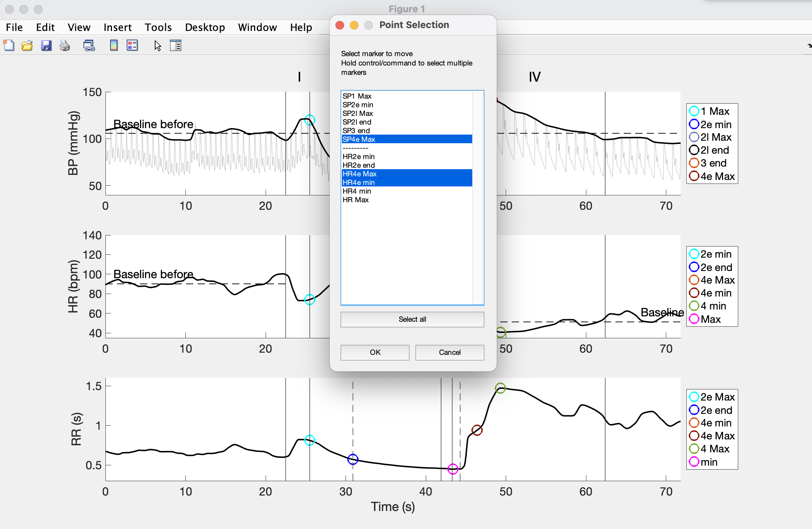
Task: Insert a colorbar from the toolbar
Action: [114, 46]
